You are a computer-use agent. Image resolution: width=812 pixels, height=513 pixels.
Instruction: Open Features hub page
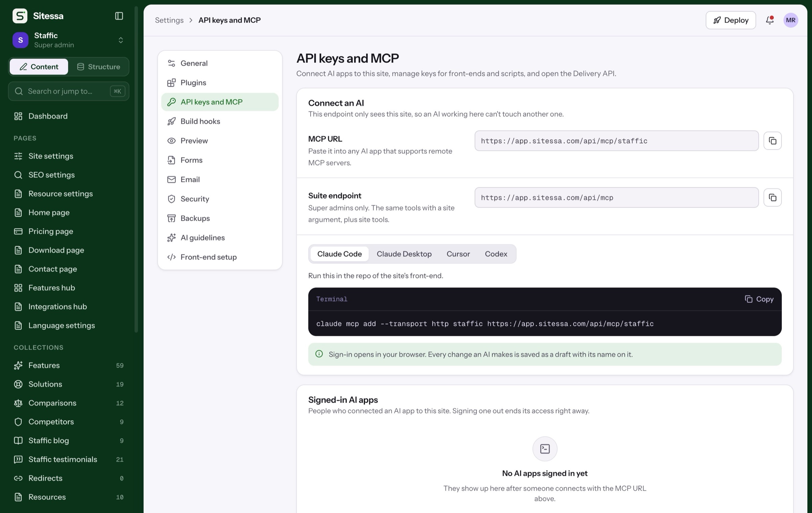[69, 288]
